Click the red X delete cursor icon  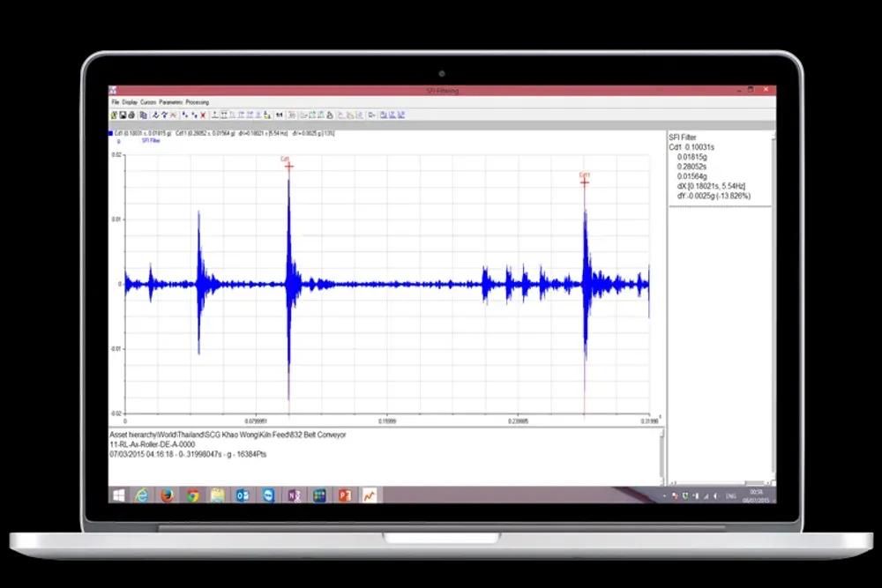(203, 115)
